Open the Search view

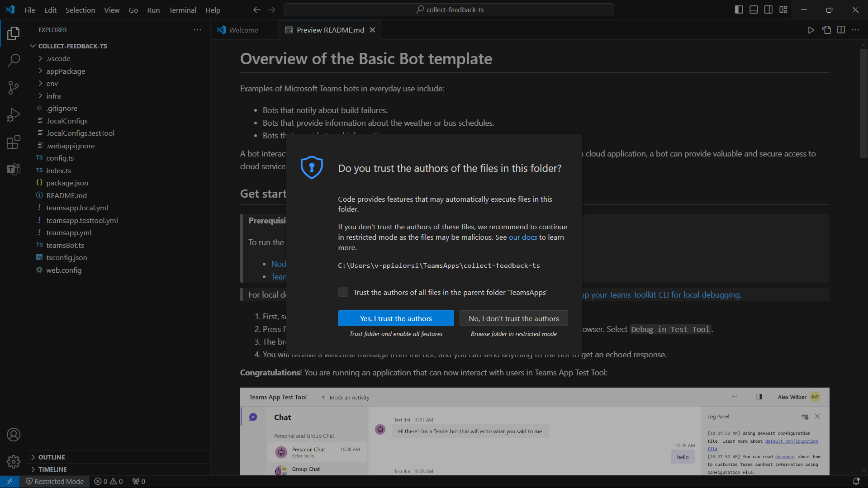[x=13, y=60]
